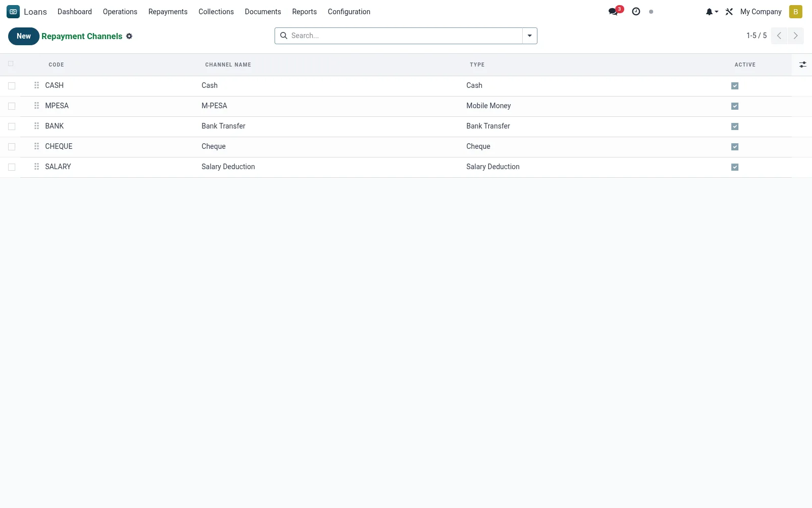
Task: Open the Repayment Channels gear actions menu
Action: (129, 36)
